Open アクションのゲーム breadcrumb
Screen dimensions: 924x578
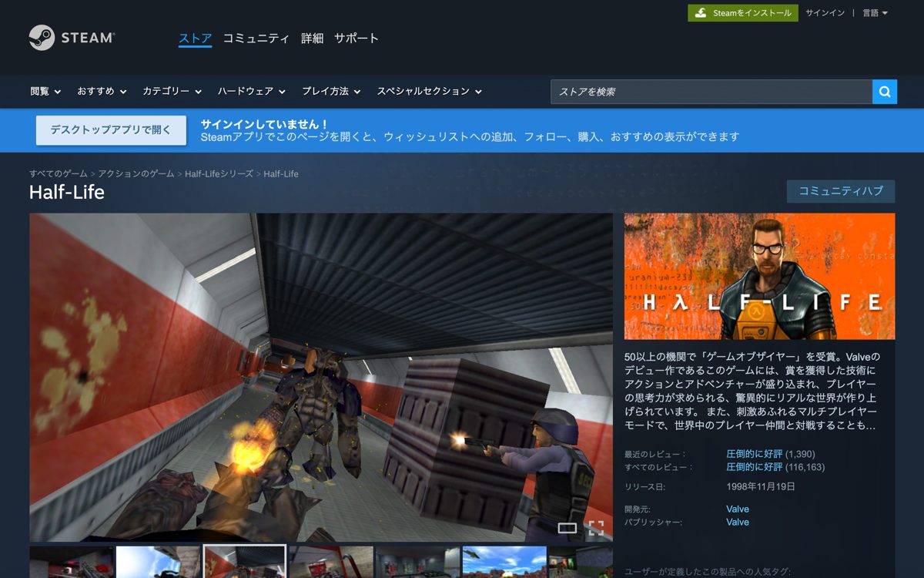(x=136, y=174)
